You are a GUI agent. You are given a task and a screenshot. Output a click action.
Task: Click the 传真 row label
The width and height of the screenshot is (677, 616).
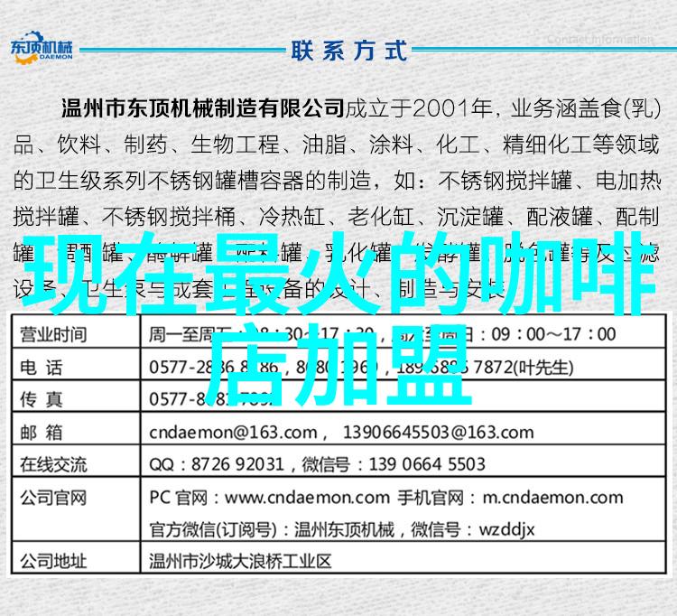pyautogui.click(x=42, y=398)
